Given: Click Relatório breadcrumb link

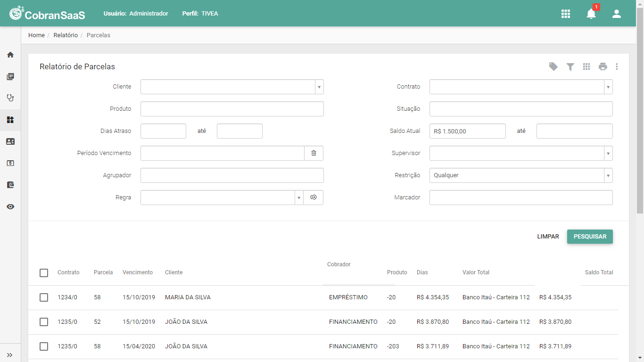Looking at the screenshot, I should click(66, 35).
